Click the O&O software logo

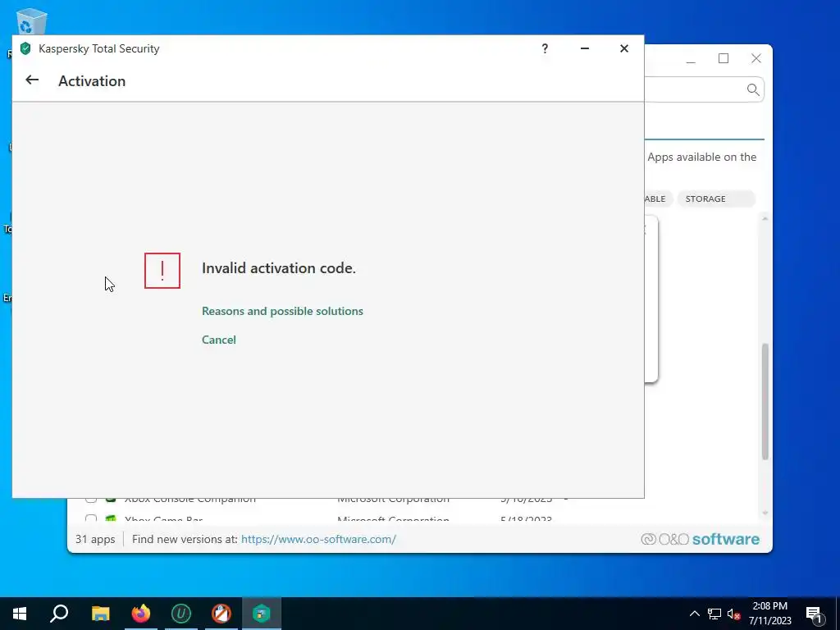coord(701,539)
